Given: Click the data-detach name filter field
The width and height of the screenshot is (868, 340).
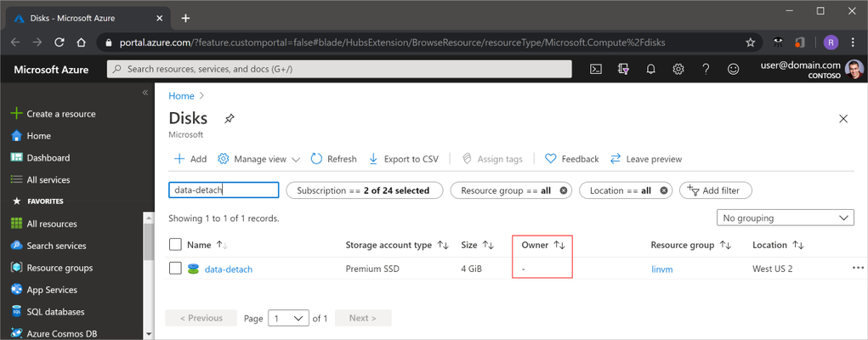Looking at the screenshot, I should click(224, 190).
